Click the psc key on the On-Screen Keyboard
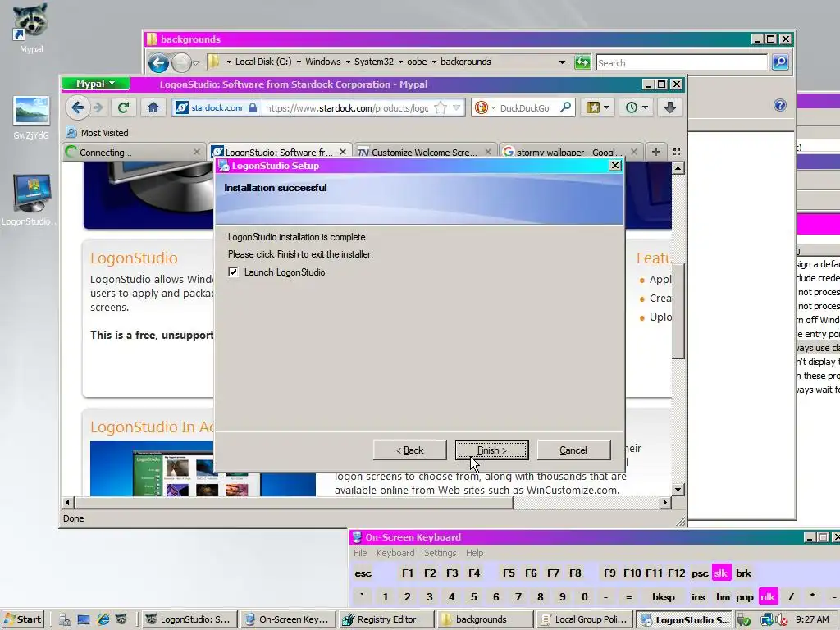 point(700,573)
